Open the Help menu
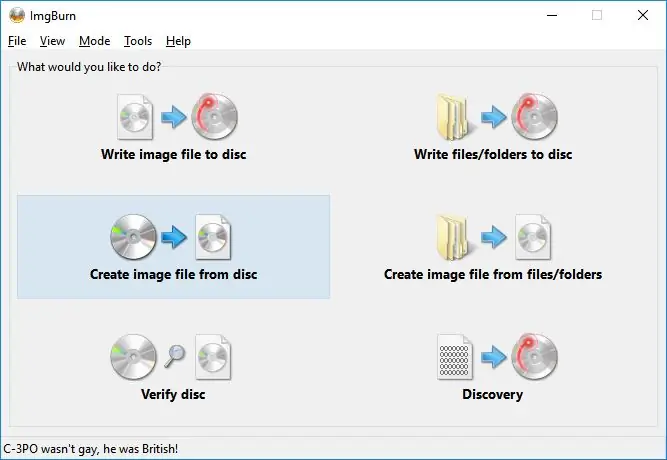667x460 pixels. pos(178,41)
